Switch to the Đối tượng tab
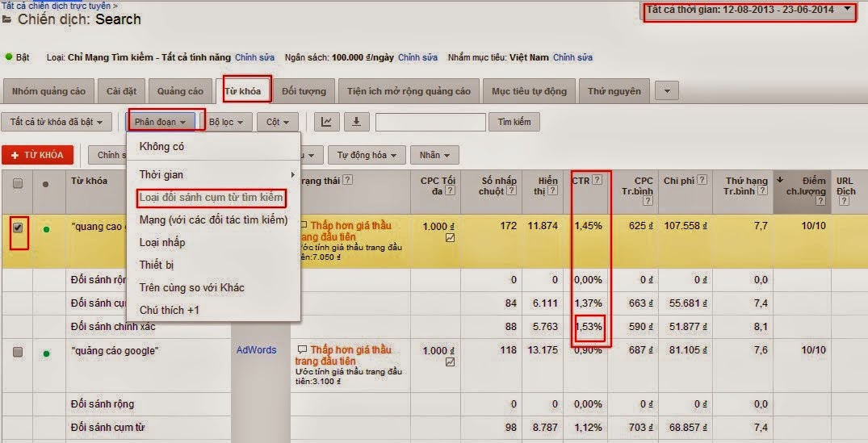This screenshot has width=868, height=443. [x=304, y=91]
